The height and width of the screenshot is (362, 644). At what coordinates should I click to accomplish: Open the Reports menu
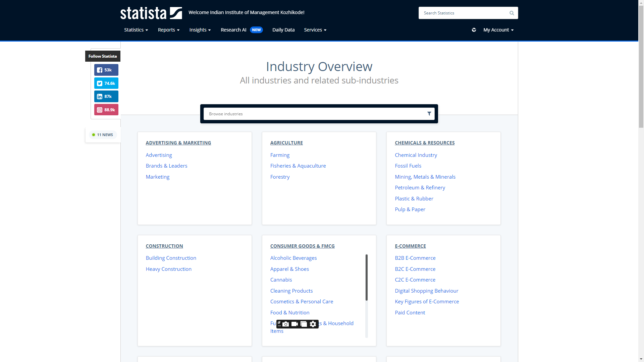pos(169,30)
